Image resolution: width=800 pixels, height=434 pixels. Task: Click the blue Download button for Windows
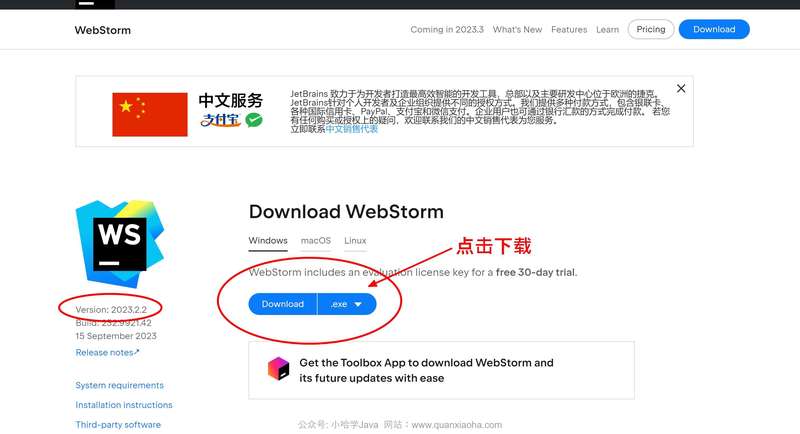(283, 304)
